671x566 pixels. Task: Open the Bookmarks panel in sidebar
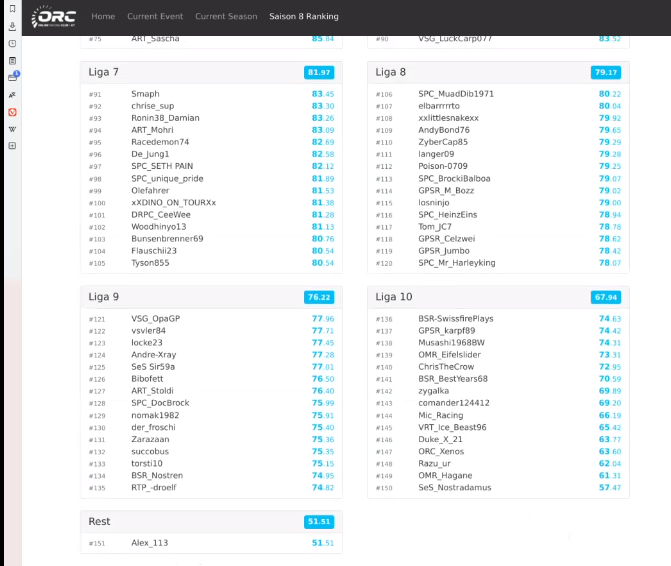point(11,11)
